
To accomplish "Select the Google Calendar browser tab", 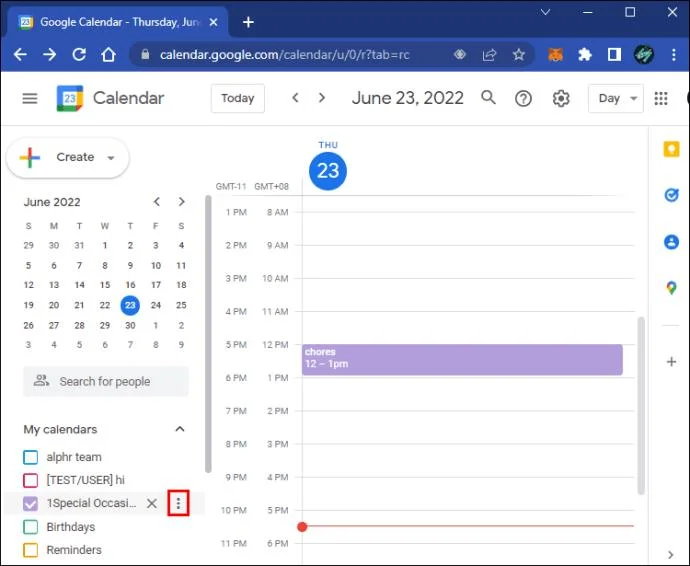I will (118, 22).
